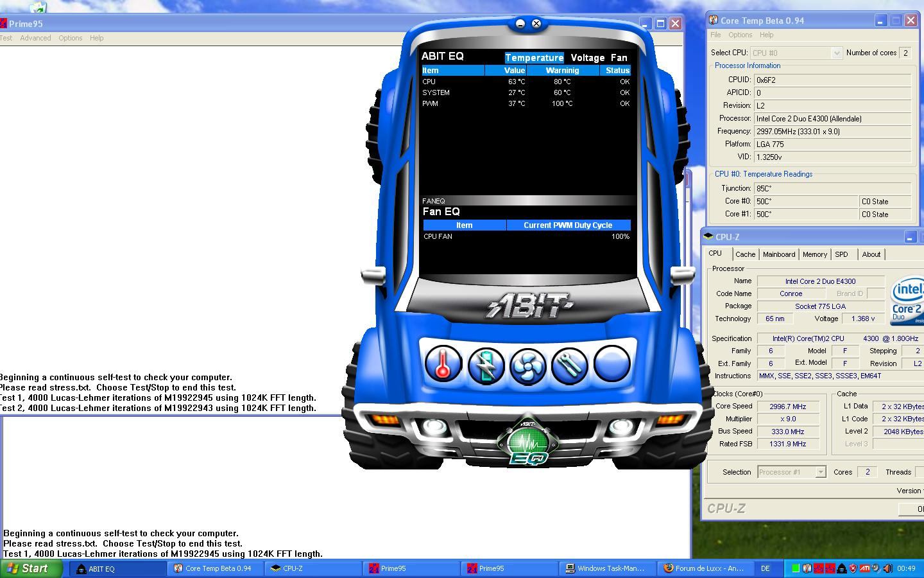Click the CPUID value 0x6F2

pos(832,80)
